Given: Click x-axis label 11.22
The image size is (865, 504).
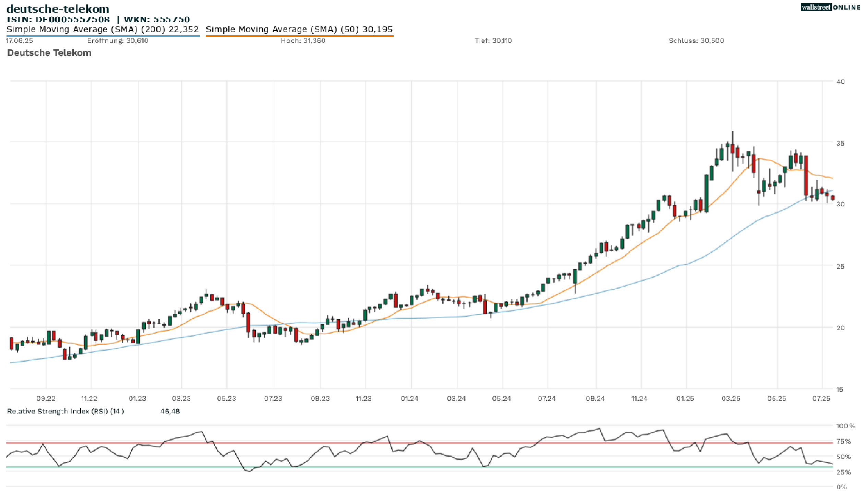Looking at the screenshot, I should [x=89, y=399].
